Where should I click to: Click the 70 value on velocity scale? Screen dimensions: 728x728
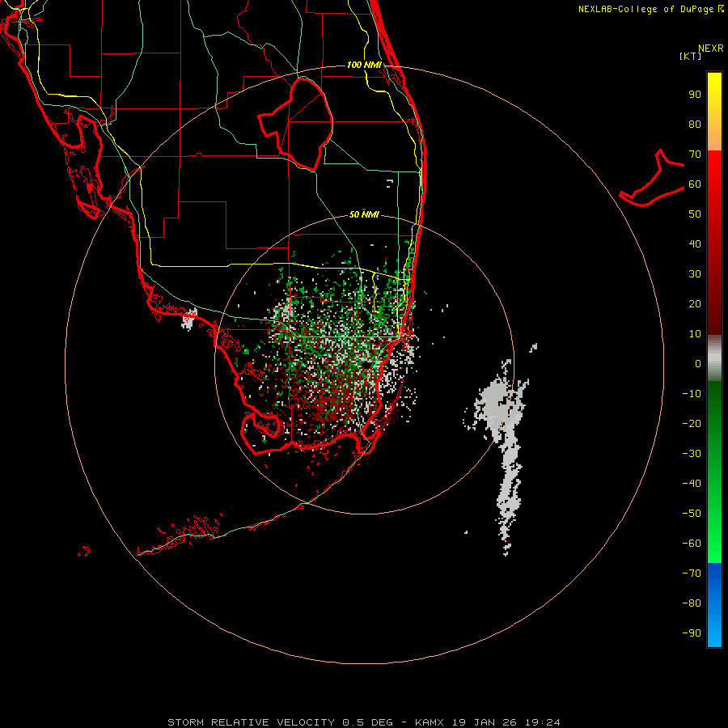tap(695, 154)
